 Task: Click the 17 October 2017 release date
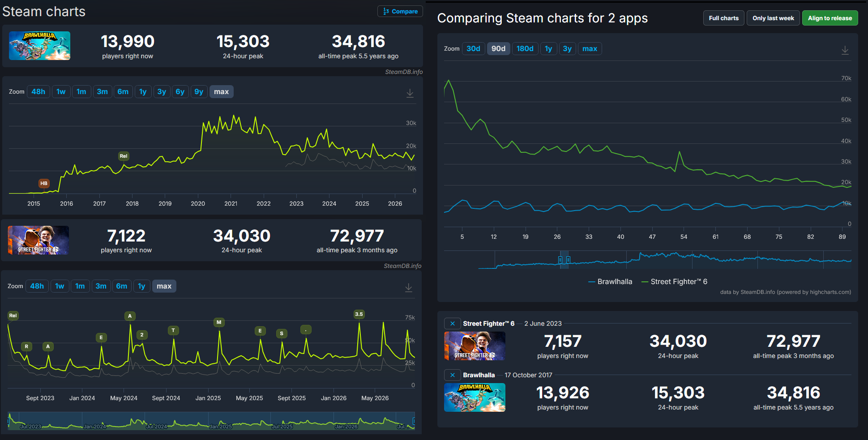[x=528, y=375]
